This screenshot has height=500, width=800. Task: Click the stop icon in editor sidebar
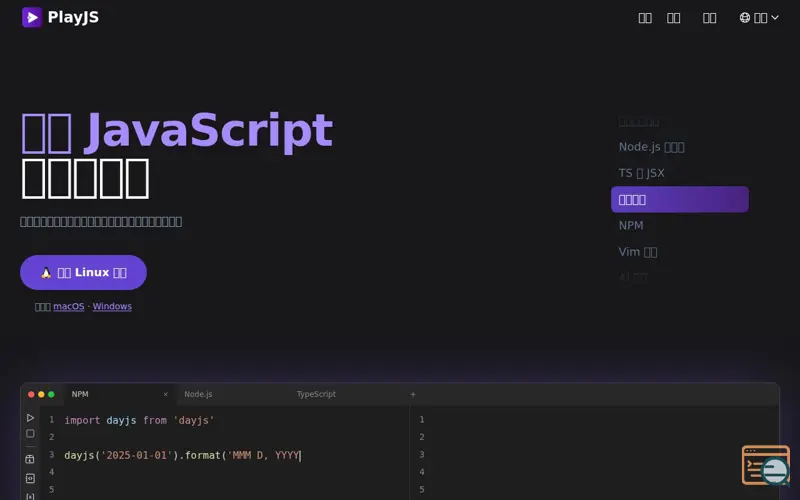[30, 434]
